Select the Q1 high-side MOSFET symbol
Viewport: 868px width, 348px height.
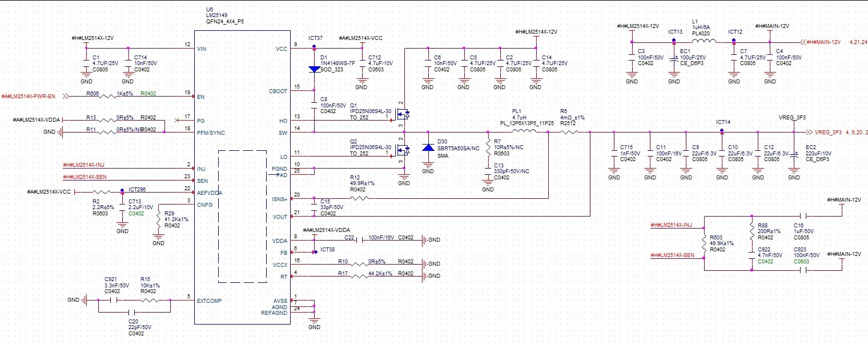(403, 116)
